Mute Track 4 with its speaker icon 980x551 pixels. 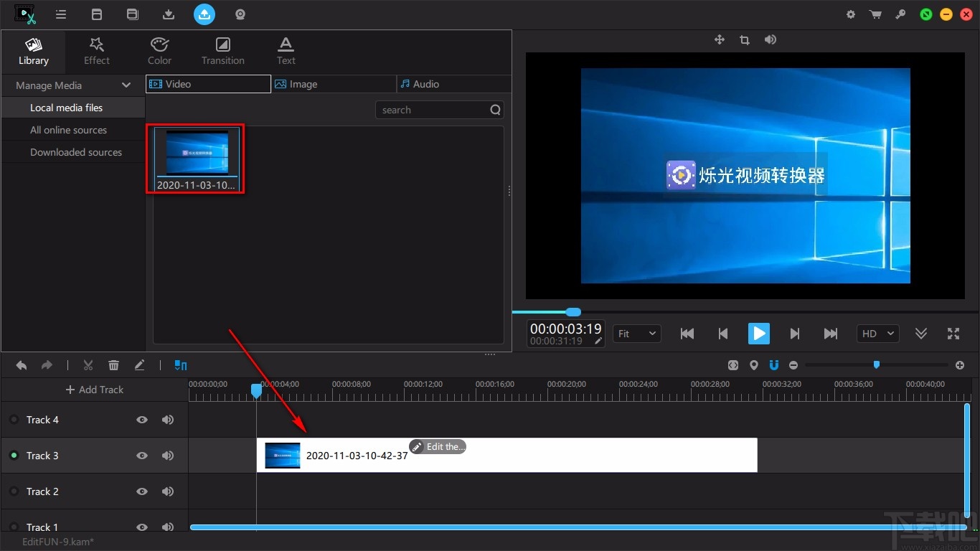(x=168, y=420)
